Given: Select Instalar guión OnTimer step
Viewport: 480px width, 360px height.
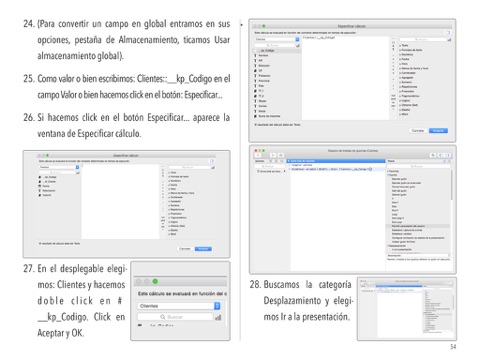Looking at the screenshot, I should click(x=403, y=242).
